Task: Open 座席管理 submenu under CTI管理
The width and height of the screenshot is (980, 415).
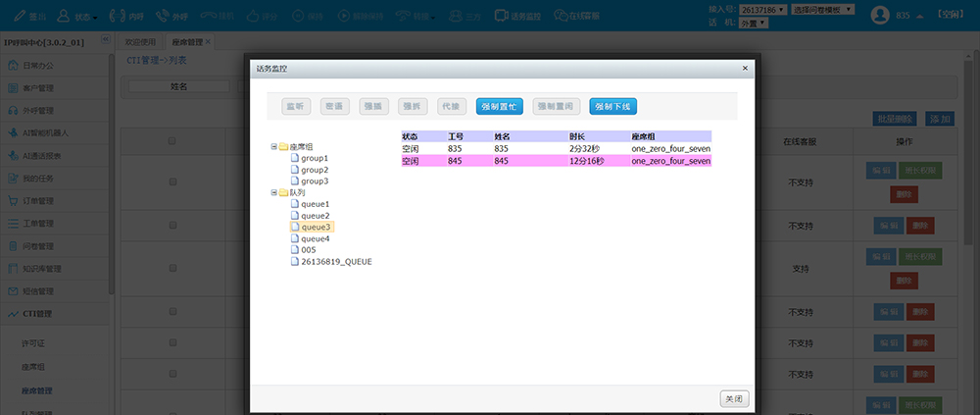Action: (x=37, y=390)
